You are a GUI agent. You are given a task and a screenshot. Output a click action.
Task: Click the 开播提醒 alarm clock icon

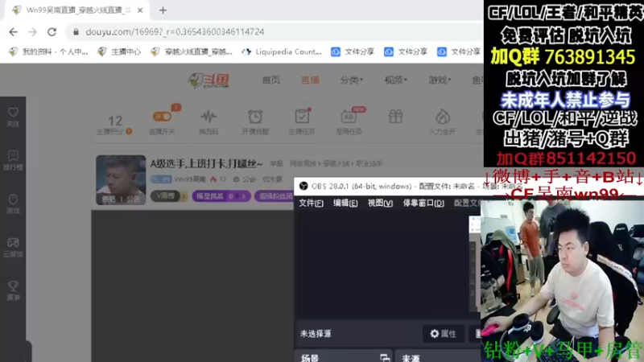(x=255, y=117)
